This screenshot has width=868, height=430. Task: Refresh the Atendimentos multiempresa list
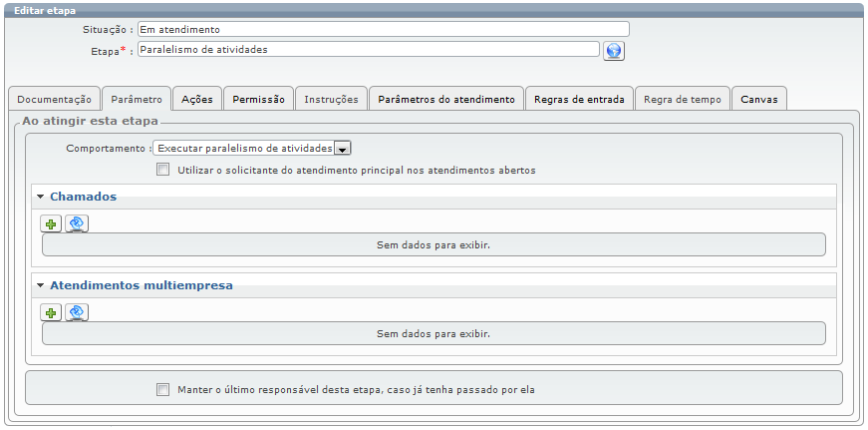pyautogui.click(x=77, y=313)
